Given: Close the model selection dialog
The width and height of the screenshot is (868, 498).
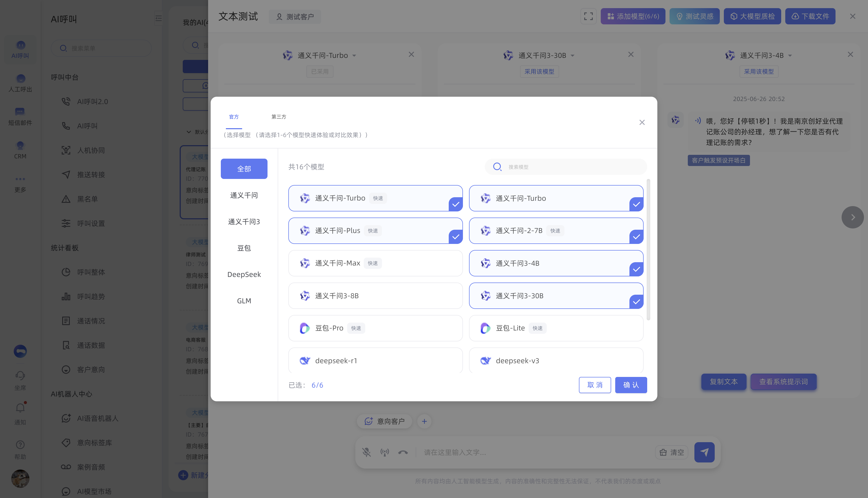Looking at the screenshot, I should point(642,122).
